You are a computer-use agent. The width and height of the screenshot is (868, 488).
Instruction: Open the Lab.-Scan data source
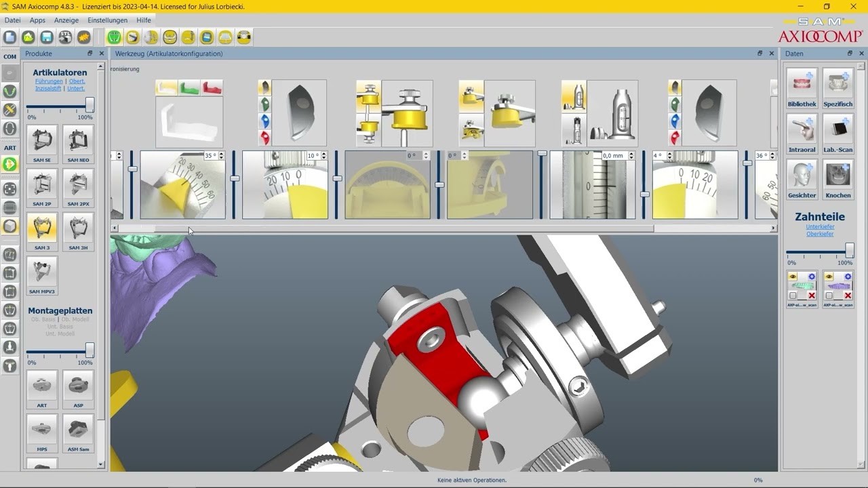click(838, 134)
